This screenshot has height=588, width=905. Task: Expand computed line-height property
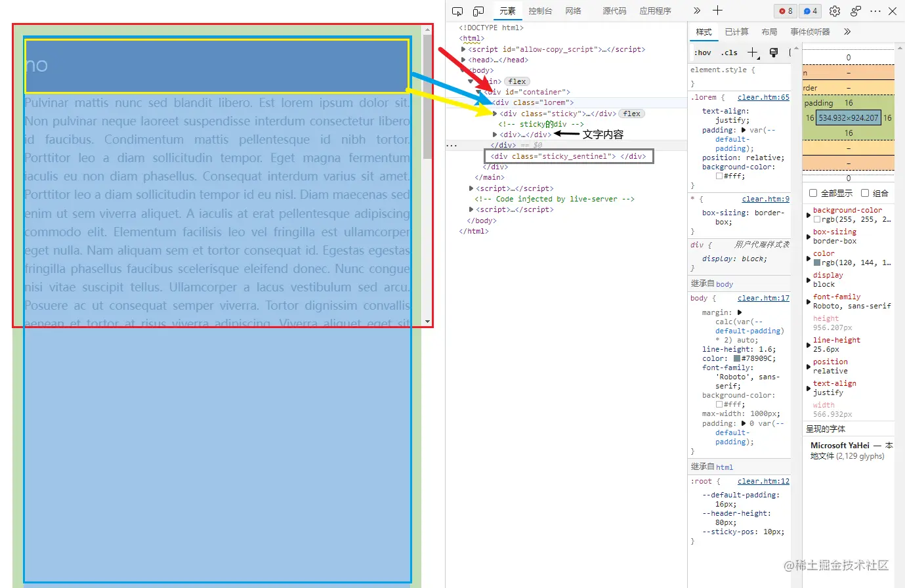808,345
